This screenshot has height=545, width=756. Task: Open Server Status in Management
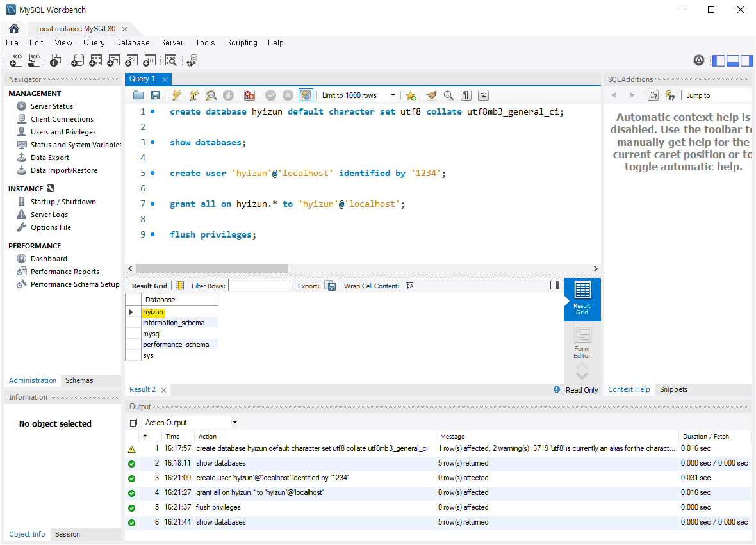(52, 106)
